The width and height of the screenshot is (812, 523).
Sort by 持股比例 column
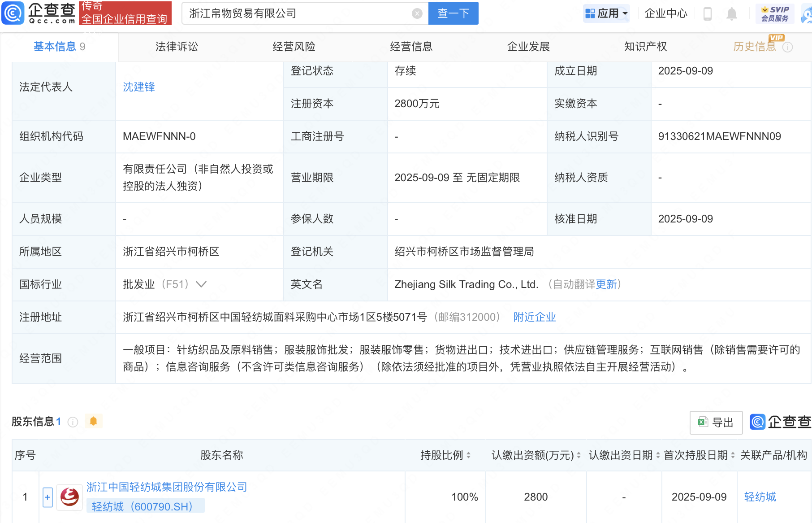(468, 455)
